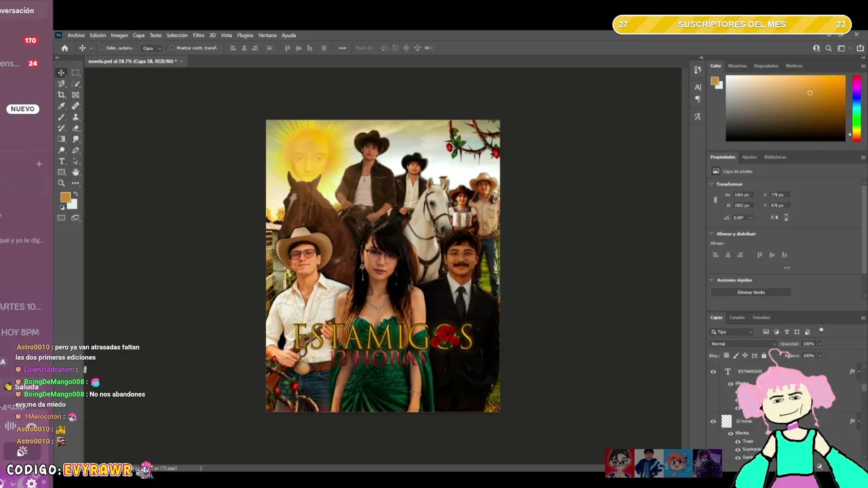Screen dimensions: 868x488
Task: Hide Efectos of the 12 horas layer
Action: [x=730, y=433]
